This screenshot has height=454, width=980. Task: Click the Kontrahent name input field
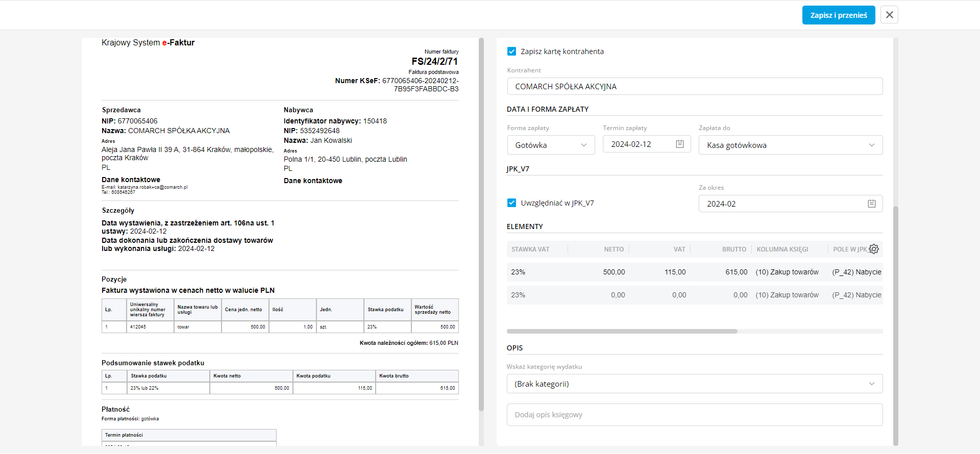[694, 87]
